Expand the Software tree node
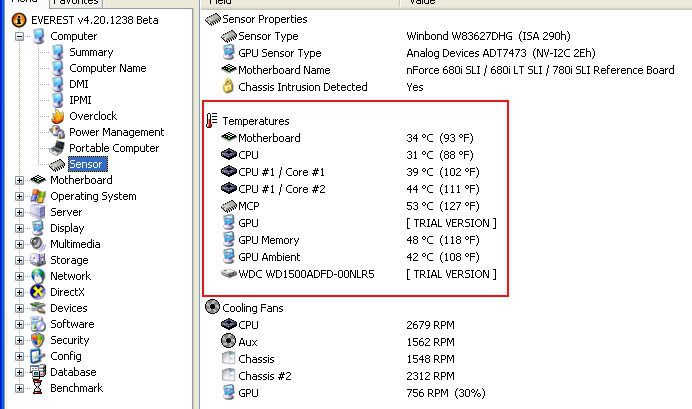This screenshot has height=409, width=692. pos(19,324)
